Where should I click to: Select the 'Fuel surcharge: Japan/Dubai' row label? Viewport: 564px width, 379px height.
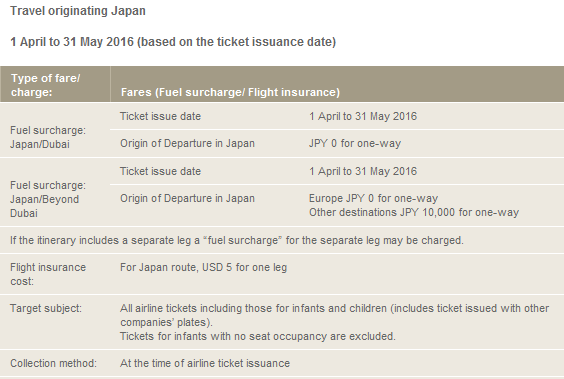(x=48, y=137)
